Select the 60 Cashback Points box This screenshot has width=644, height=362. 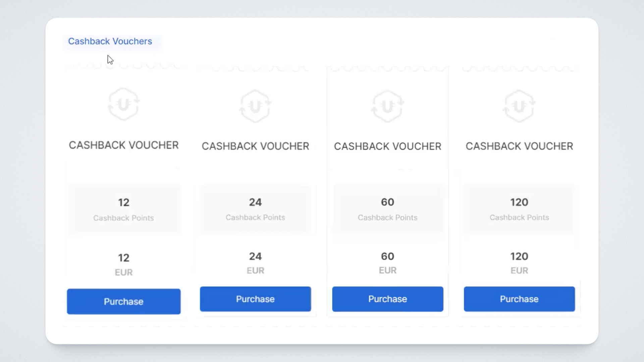387,209
